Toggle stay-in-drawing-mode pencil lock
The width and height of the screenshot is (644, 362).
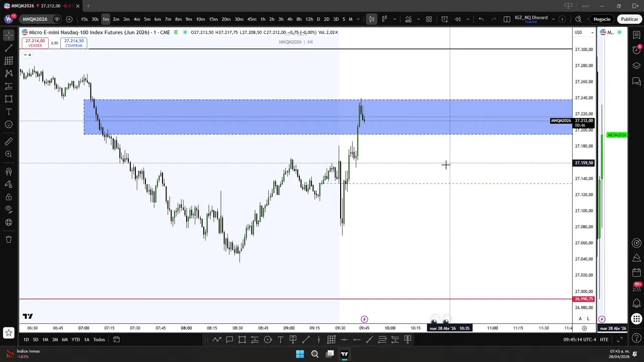coord(9,184)
